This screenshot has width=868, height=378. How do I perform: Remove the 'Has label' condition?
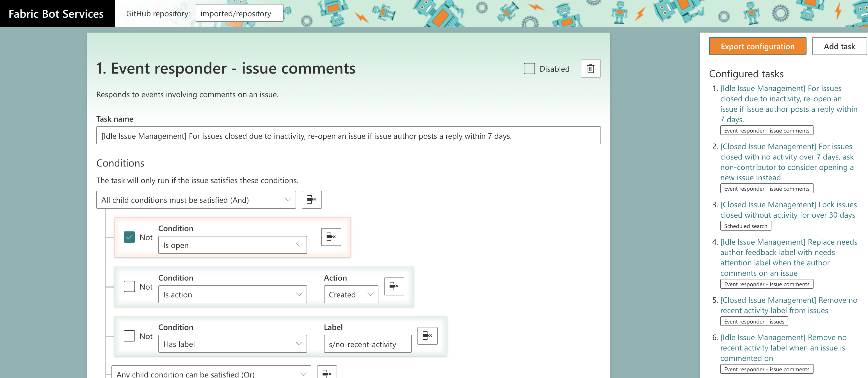pyautogui.click(x=427, y=336)
